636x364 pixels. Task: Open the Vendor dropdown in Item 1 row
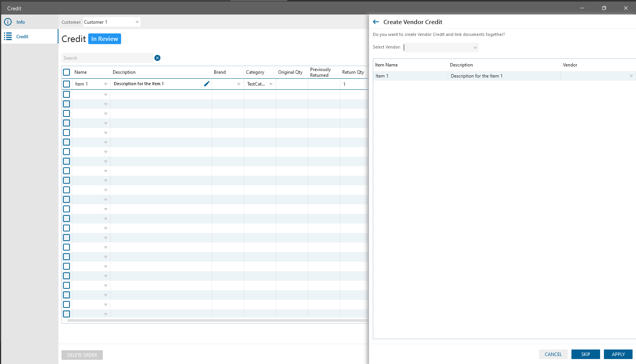631,76
